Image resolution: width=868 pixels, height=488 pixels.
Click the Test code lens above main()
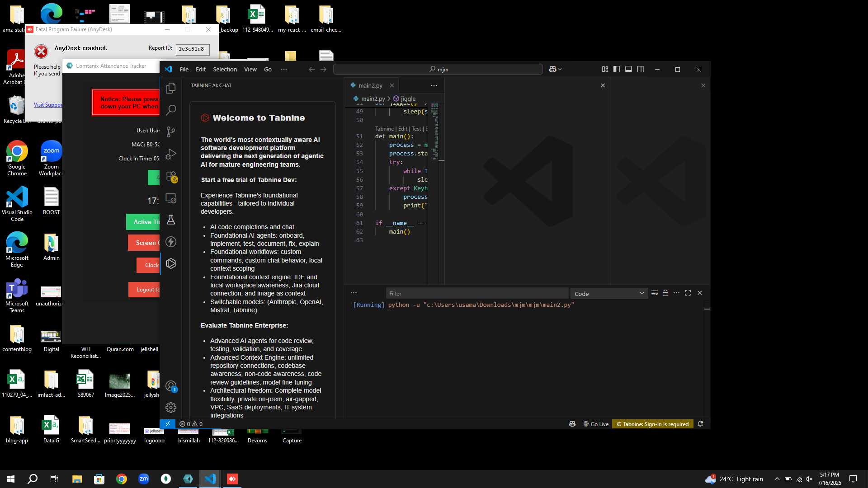coord(416,129)
